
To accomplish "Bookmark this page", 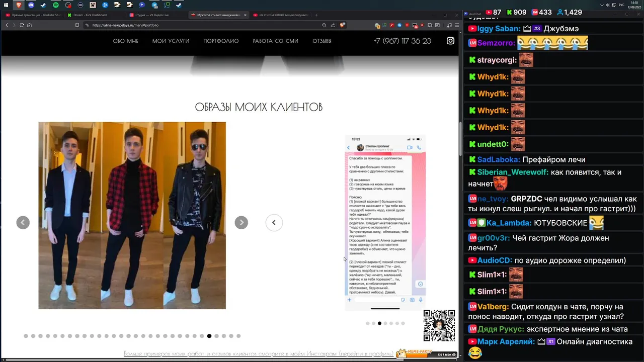I will (77, 25).
